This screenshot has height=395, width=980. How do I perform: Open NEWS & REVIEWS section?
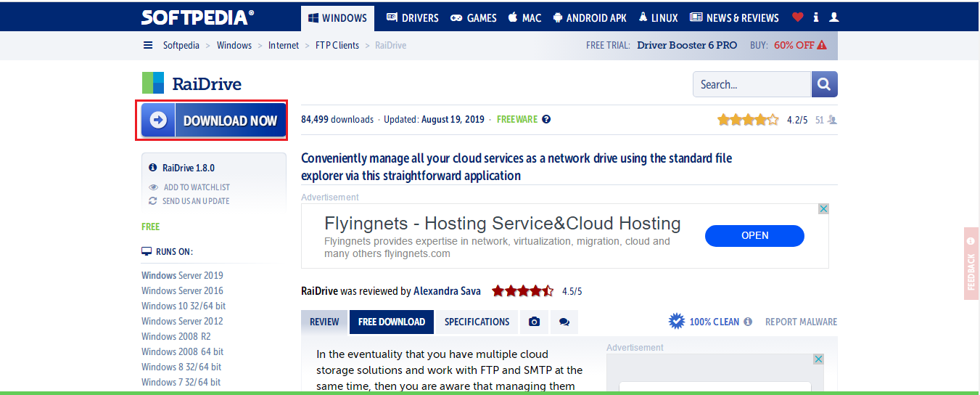[x=734, y=18]
